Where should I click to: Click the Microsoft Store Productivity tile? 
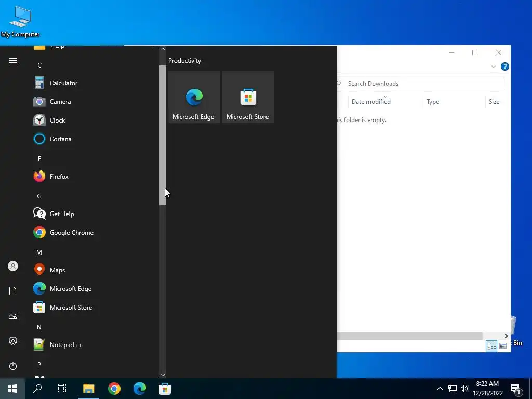tap(248, 97)
